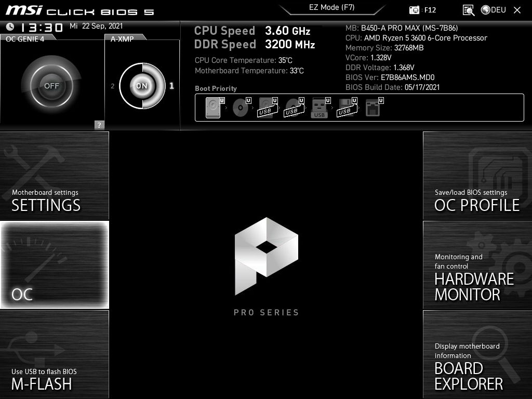The image size is (532, 399).
Task: Take a screenshot with the F12 camera icon
Action: pyautogui.click(x=414, y=10)
